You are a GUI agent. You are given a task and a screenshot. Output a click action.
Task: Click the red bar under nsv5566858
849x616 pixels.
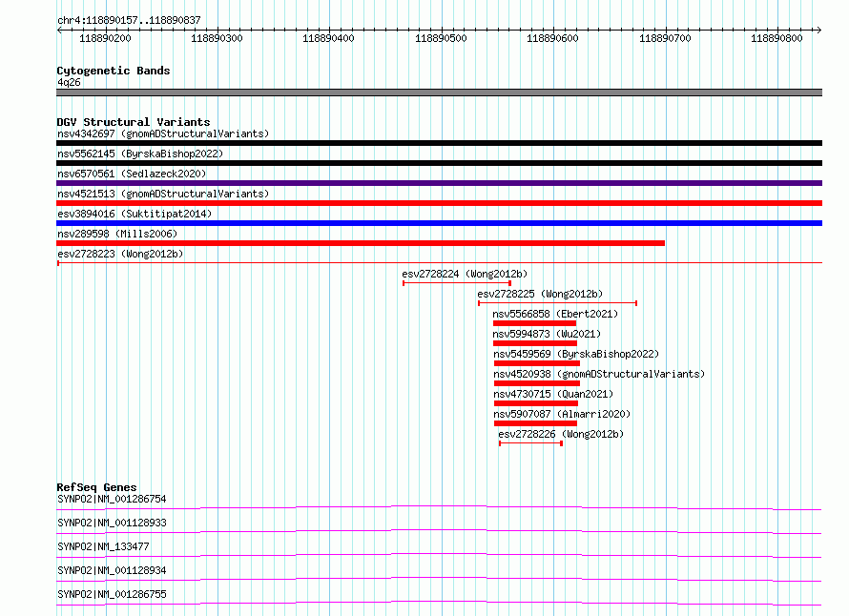click(534, 323)
